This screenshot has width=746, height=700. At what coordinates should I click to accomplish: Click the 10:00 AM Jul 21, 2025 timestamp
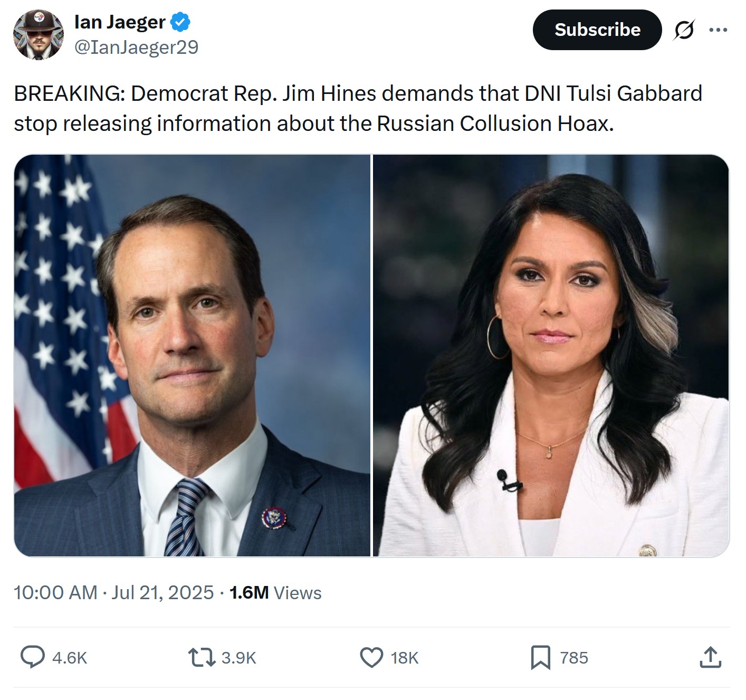point(113,593)
